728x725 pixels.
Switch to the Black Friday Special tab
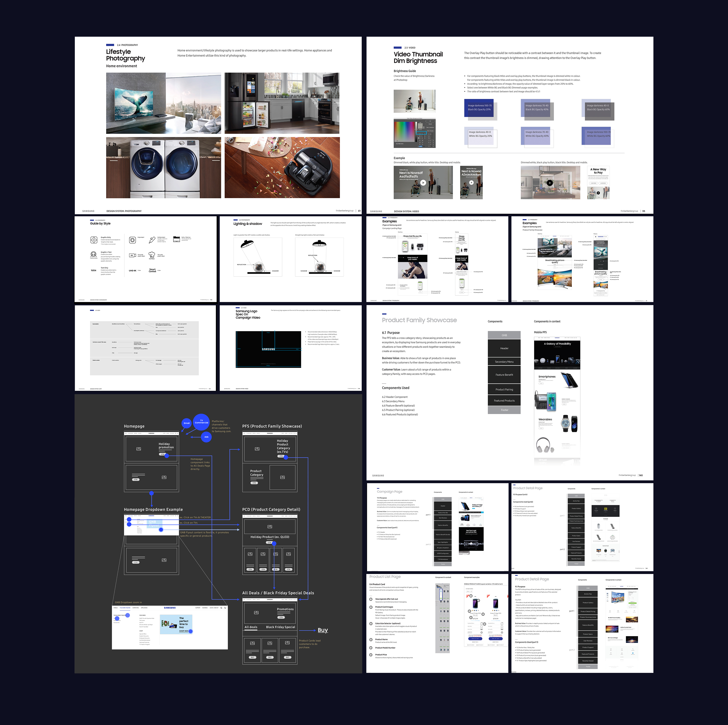[x=281, y=627]
